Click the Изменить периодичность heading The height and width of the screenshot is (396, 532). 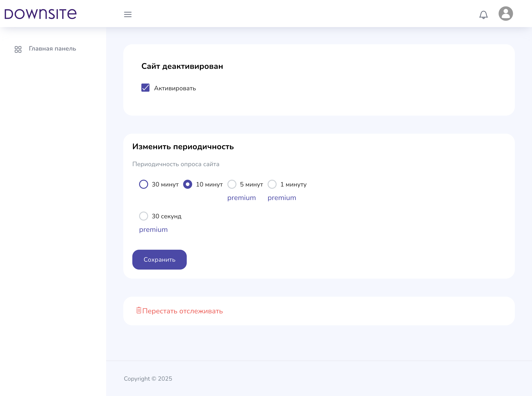[x=183, y=147]
